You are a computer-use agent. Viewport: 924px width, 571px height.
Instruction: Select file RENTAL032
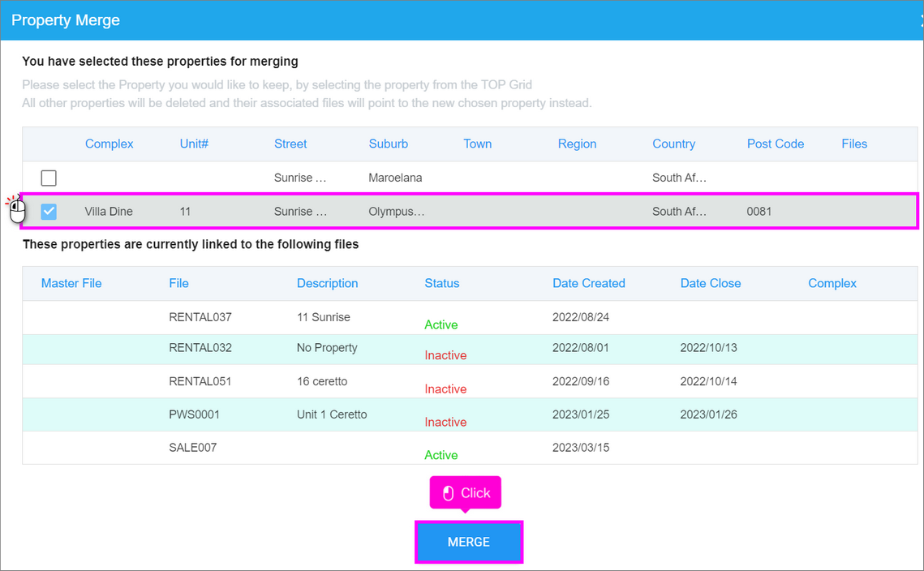point(200,348)
